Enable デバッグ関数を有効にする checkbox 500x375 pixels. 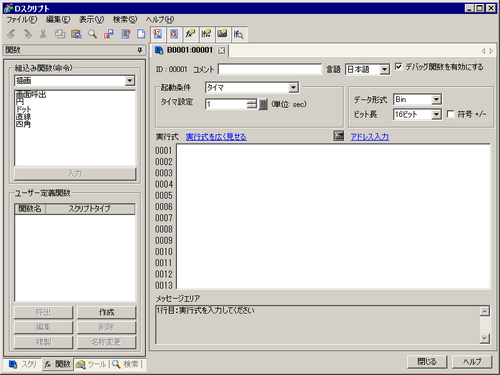pyautogui.click(x=398, y=67)
